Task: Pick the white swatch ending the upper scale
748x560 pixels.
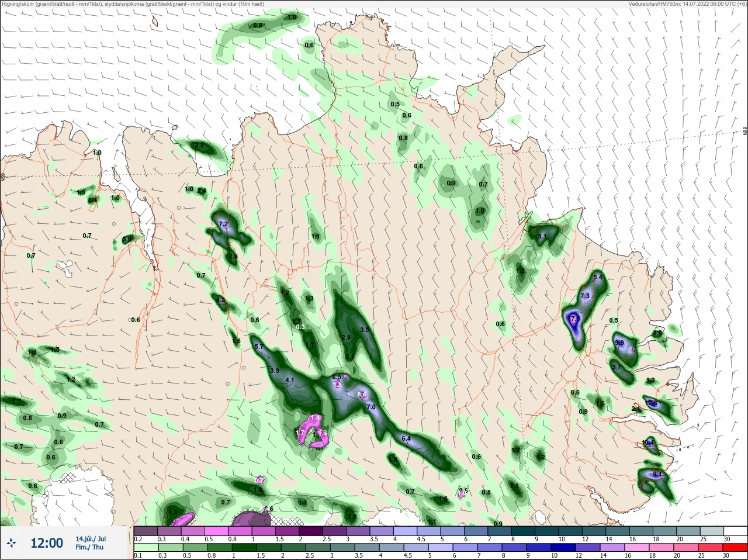Action: click(x=736, y=531)
